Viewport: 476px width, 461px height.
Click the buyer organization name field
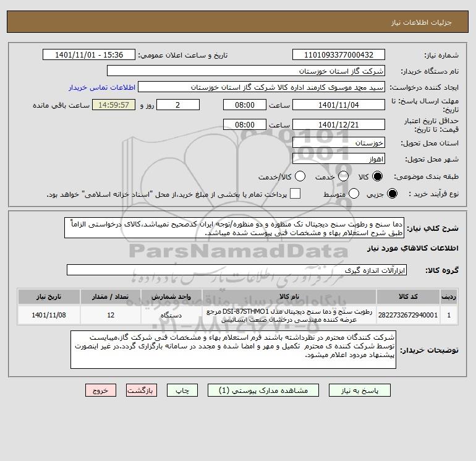pos(246,71)
